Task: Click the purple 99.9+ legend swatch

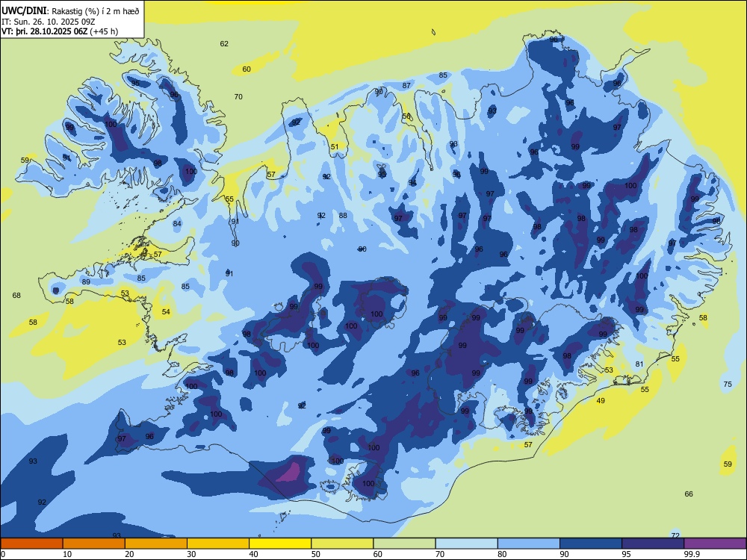Action: pos(715,544)
